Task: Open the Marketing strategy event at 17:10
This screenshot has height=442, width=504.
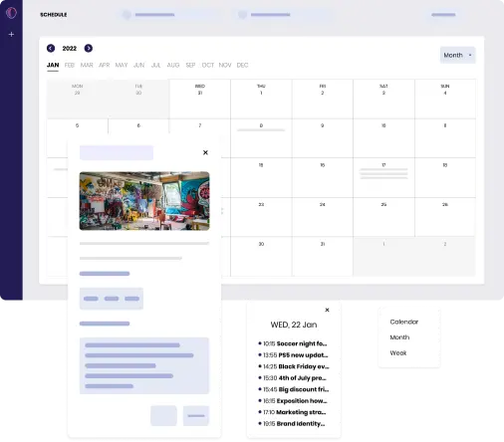Action: (293, 412)
